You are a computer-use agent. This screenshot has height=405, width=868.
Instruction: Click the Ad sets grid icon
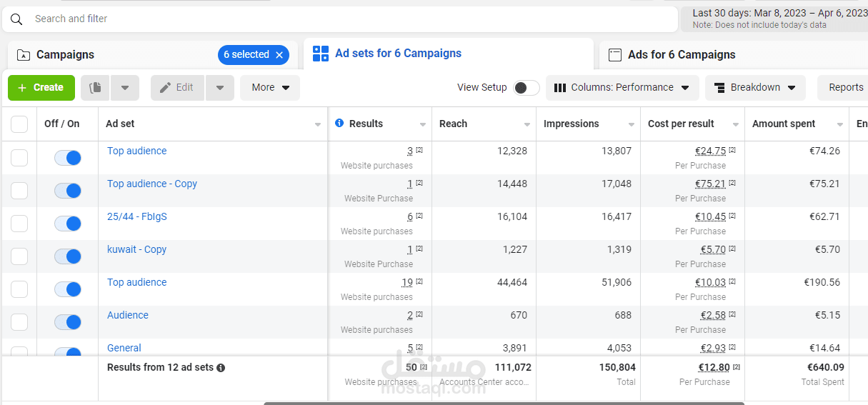[x=321, y=54]
